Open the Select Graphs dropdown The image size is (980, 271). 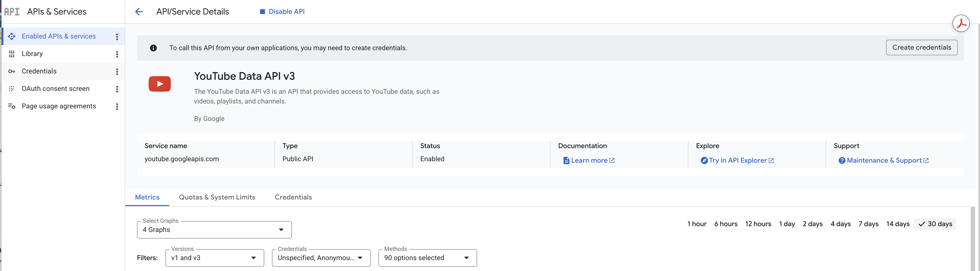pyautogui.click(x=214, y=230)
